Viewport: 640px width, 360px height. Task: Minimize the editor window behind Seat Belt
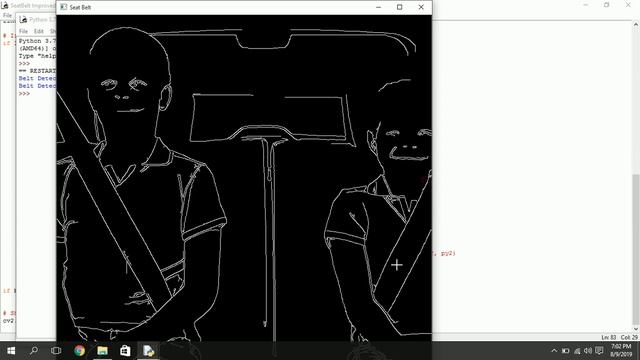coord(586,5)
